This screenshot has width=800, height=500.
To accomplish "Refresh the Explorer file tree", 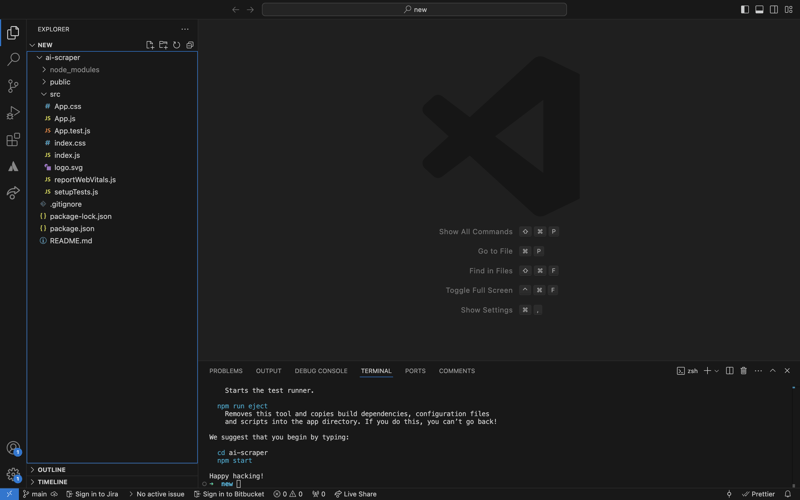I will click(177, 45).
